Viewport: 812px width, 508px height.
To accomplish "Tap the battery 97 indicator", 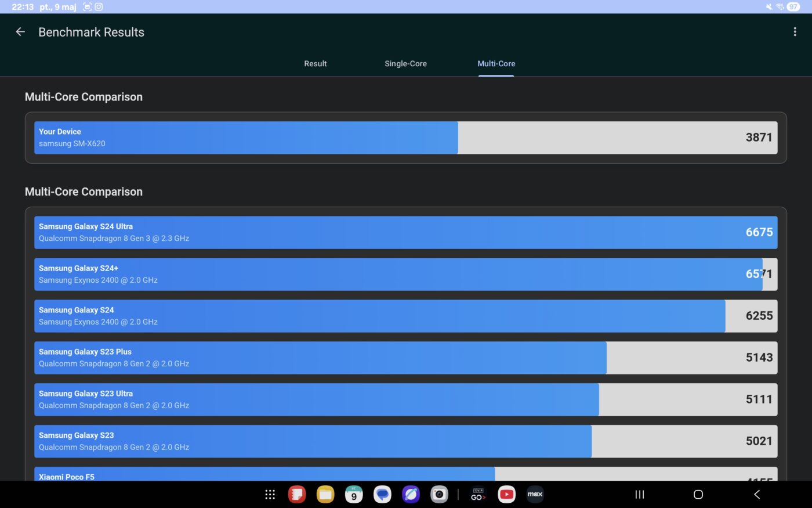I will 793,7.
